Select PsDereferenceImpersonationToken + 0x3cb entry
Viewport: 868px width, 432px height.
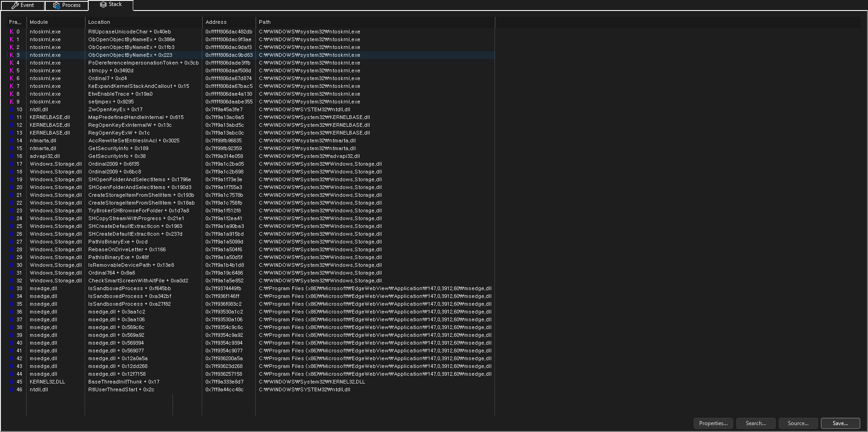click(x=144, y=63)
